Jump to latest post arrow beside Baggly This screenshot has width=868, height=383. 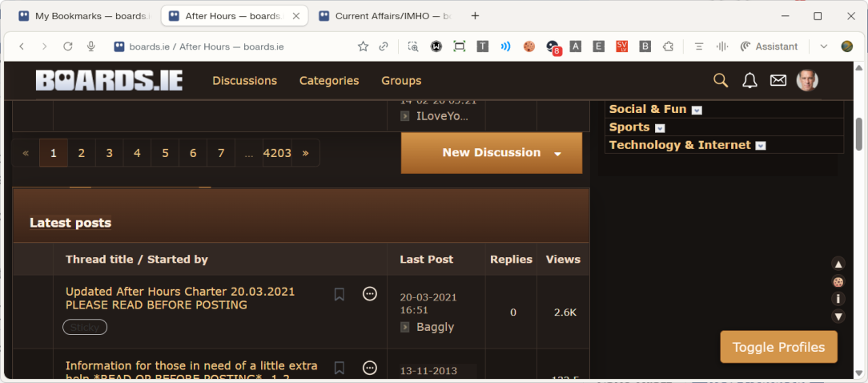click(x=405, y=328)
